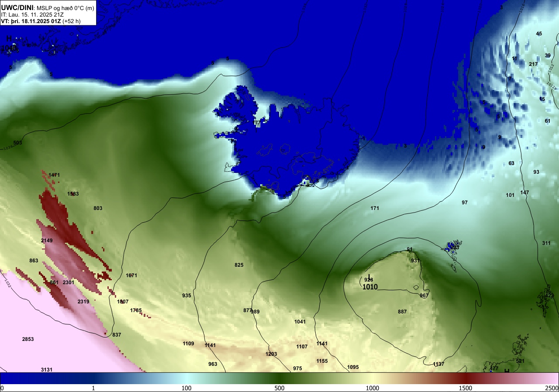The height and width of the screenshot is (392, 559).
Task: Click the map value 1107
Action: (302, 347)
